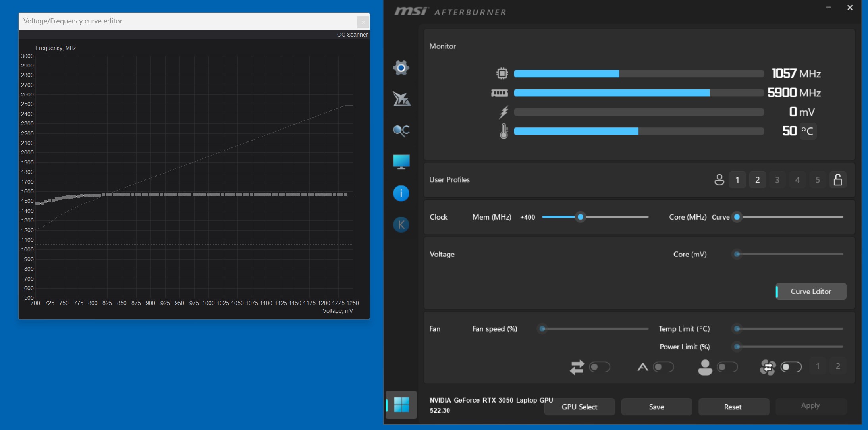Screen dimensions: 868x430
Task: Toggle the fan sync switch
Action: click(x=791, y=367)
